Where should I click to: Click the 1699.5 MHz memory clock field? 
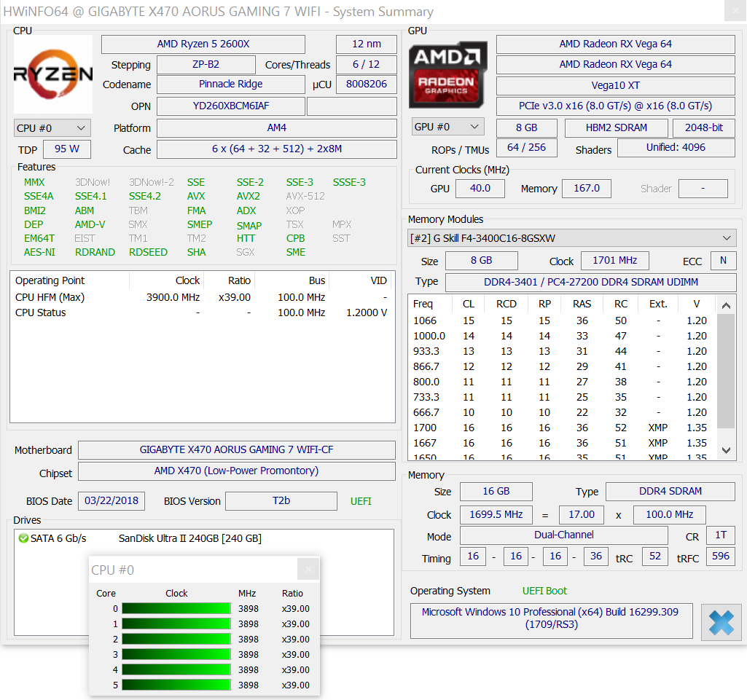click(496, 515)
